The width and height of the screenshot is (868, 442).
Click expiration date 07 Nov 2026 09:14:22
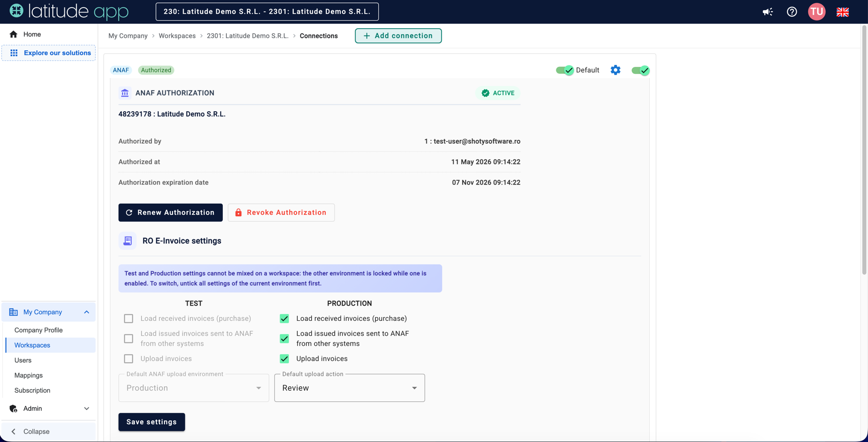[486, 183]
